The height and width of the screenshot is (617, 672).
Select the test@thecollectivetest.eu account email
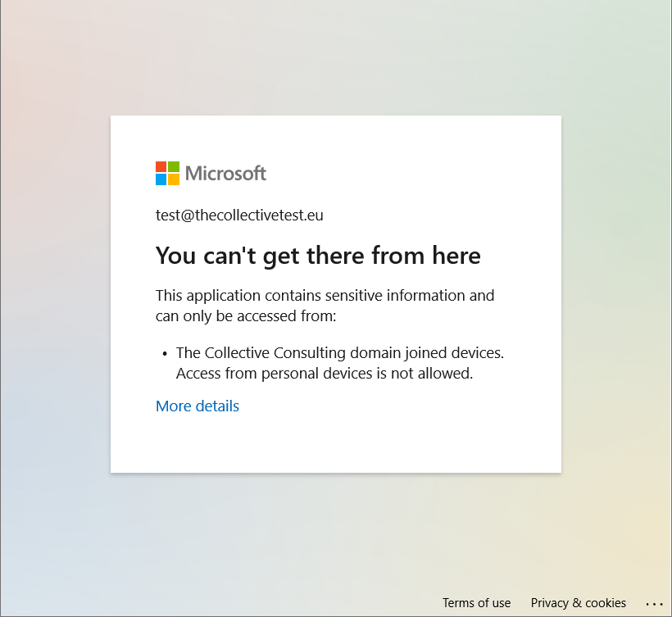239,215
